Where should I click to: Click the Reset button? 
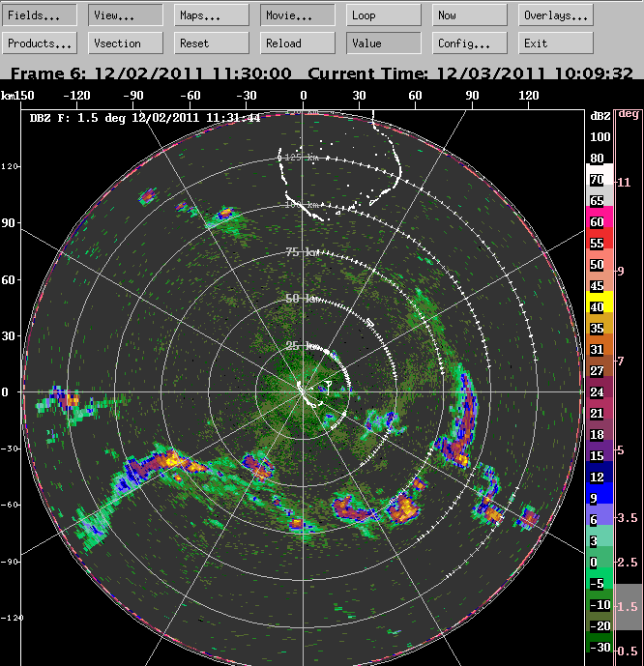212,43
